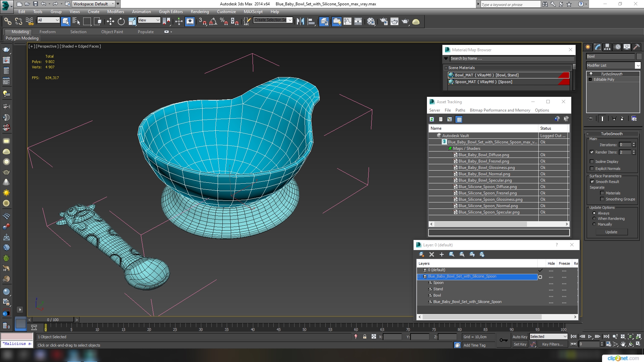Open the selection filter All dropdown
Screen dimensions: 644x362
tap(48, 20)
